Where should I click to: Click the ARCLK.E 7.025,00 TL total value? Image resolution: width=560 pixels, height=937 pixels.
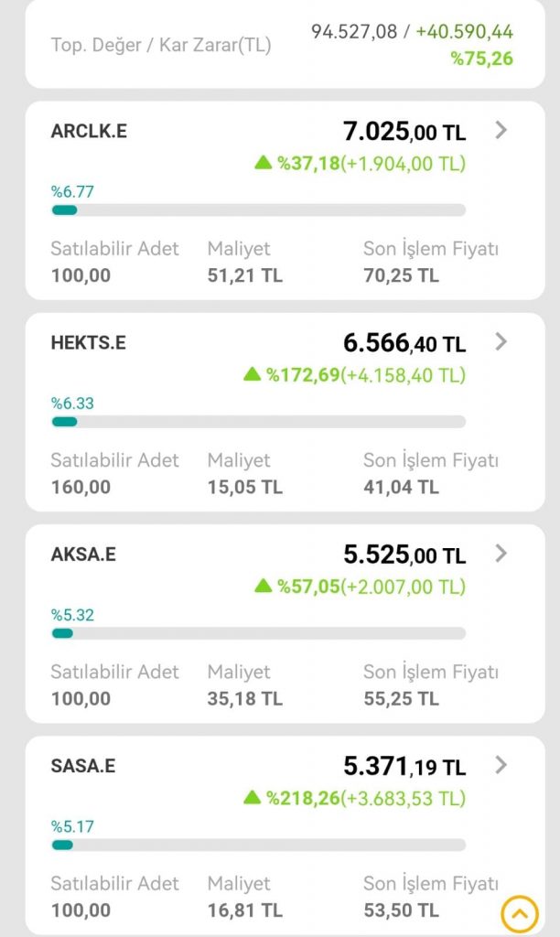point(404,132)
